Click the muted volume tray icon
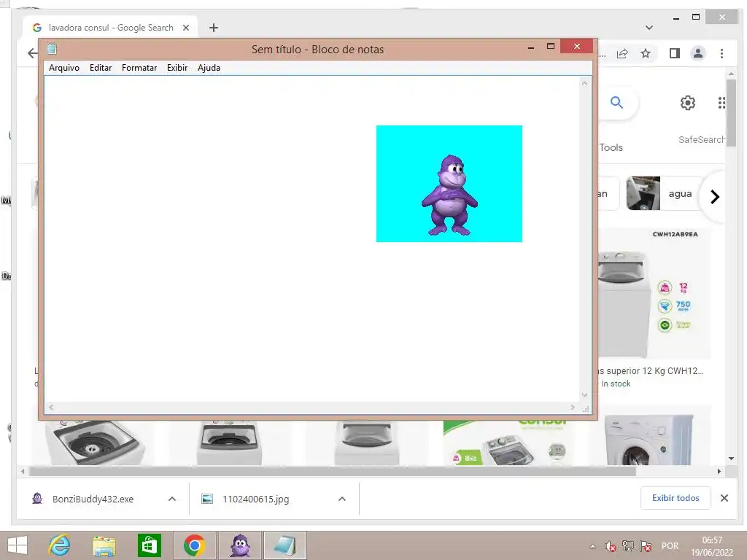 point(611,546)
